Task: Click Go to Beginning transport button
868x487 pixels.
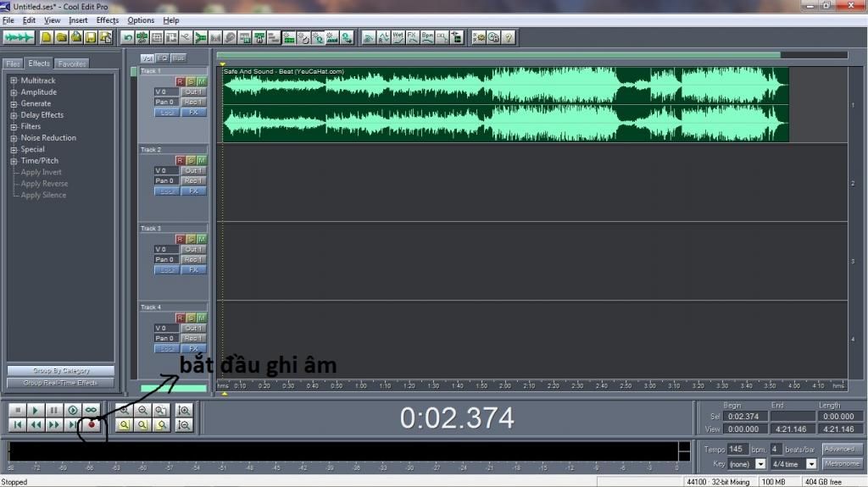Action: point(17,424)
